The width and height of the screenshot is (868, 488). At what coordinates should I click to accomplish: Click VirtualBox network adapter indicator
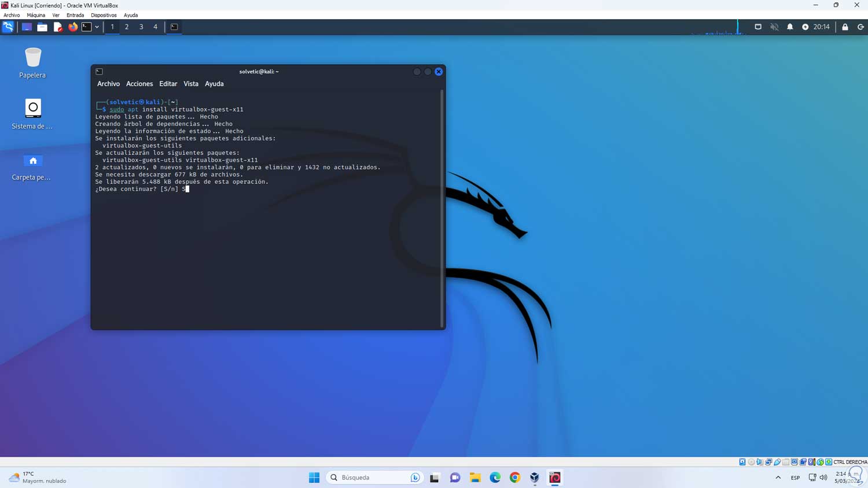coord(768,462)
